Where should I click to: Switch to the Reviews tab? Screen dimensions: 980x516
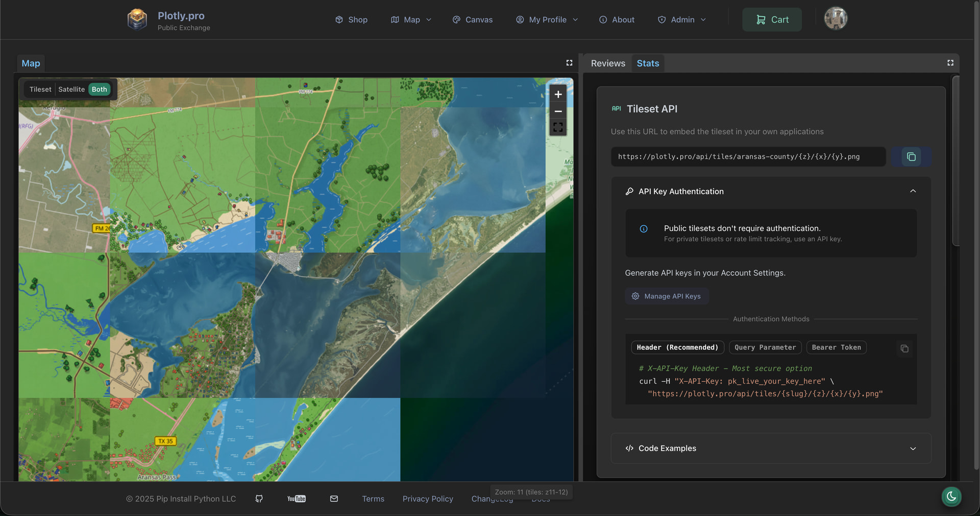(x=608, y=63)
